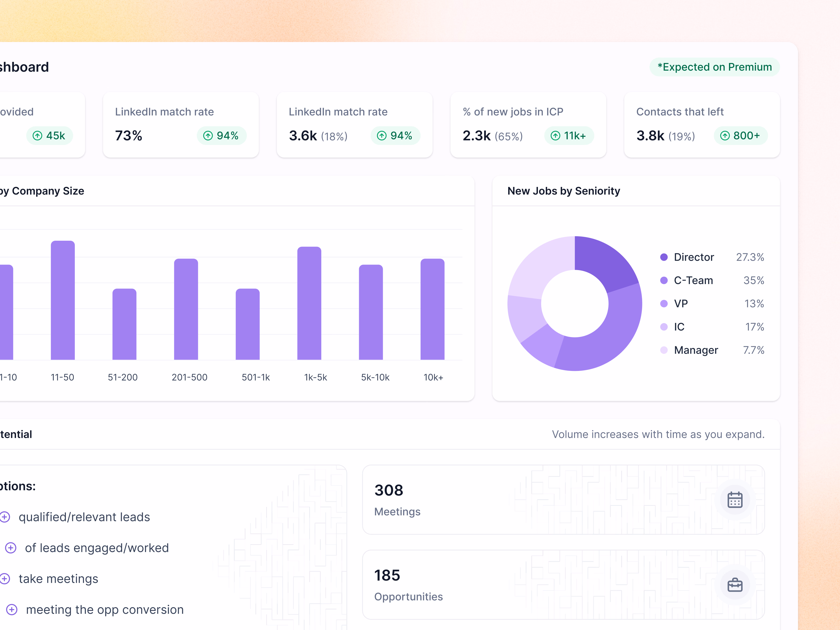This screenshot has width=840, height=630.
Task: Click the 1k-5k axis label
Action: (x=315, y=377)
